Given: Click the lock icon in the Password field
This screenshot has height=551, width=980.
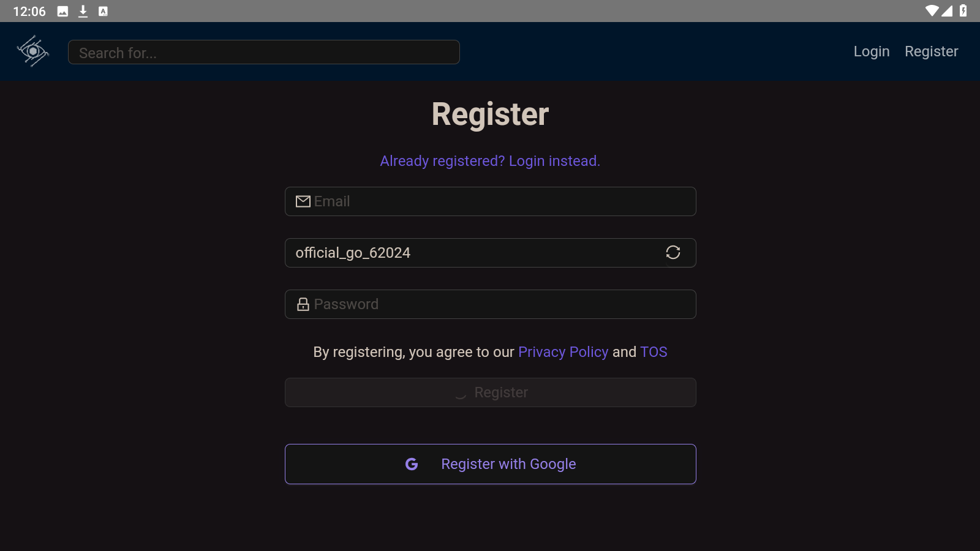Looking at the screenshot, I should [303, 304].
